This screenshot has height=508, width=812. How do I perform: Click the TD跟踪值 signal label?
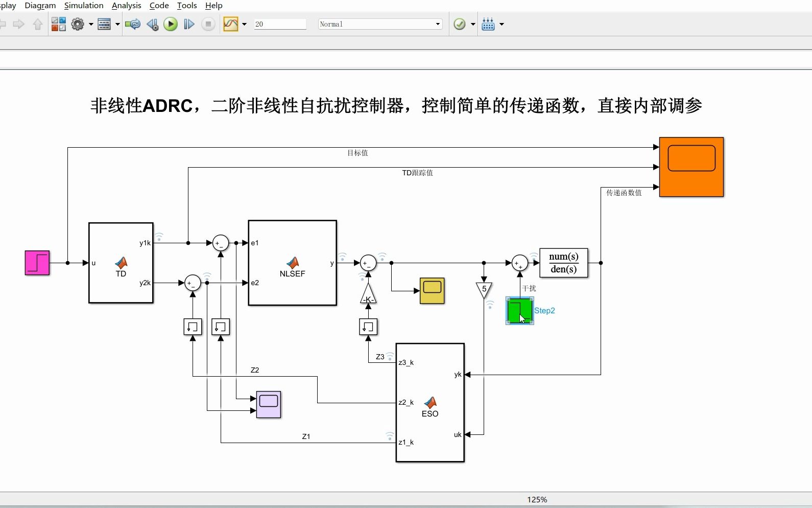(417, 173)
